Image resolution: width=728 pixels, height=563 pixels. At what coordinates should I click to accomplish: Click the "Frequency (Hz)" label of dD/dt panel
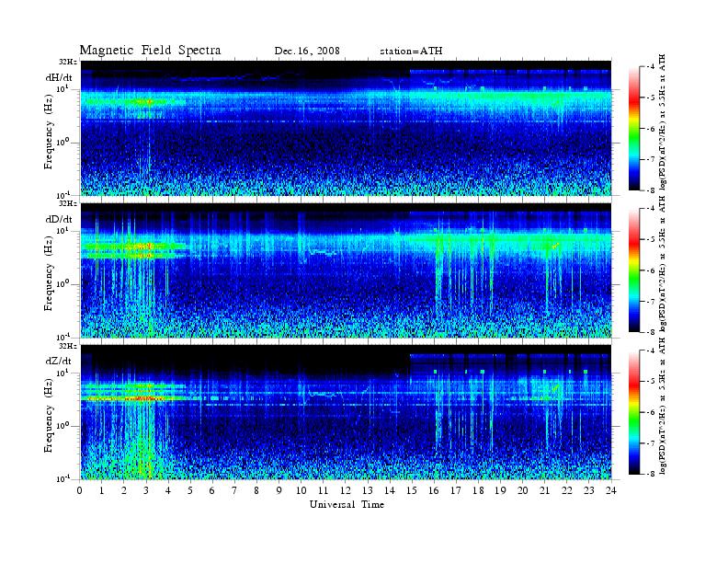(50, 274)
